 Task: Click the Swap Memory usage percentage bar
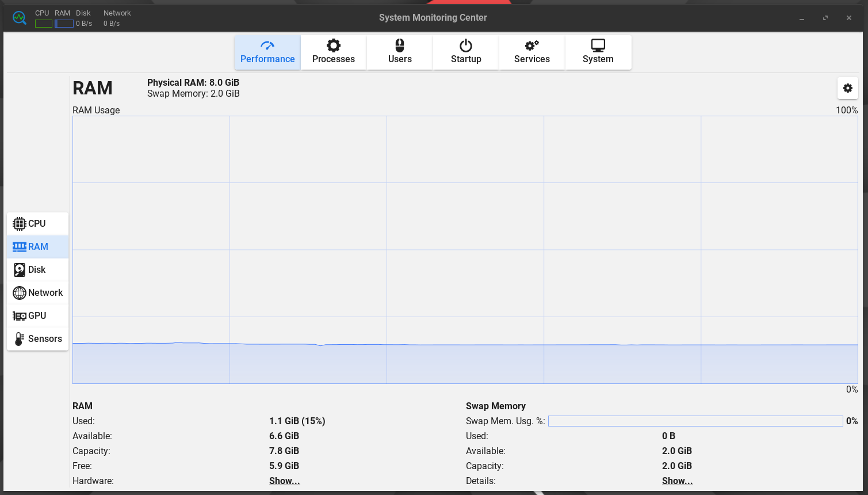pyautogui.click(x=695, y=421)
